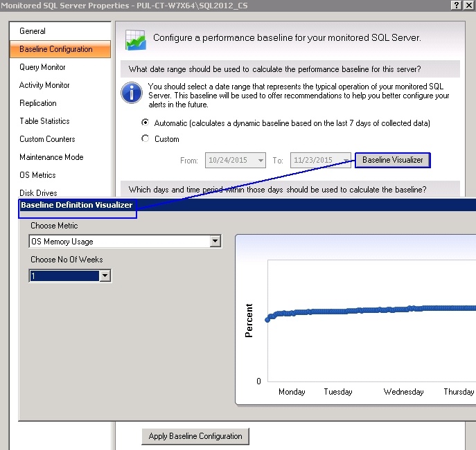Open the To date dropdown

coord(346,160)
